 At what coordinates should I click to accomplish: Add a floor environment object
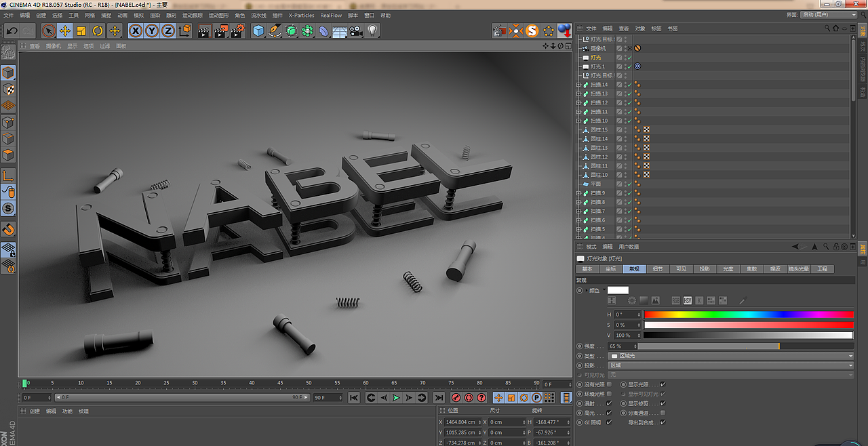(340, 31)
